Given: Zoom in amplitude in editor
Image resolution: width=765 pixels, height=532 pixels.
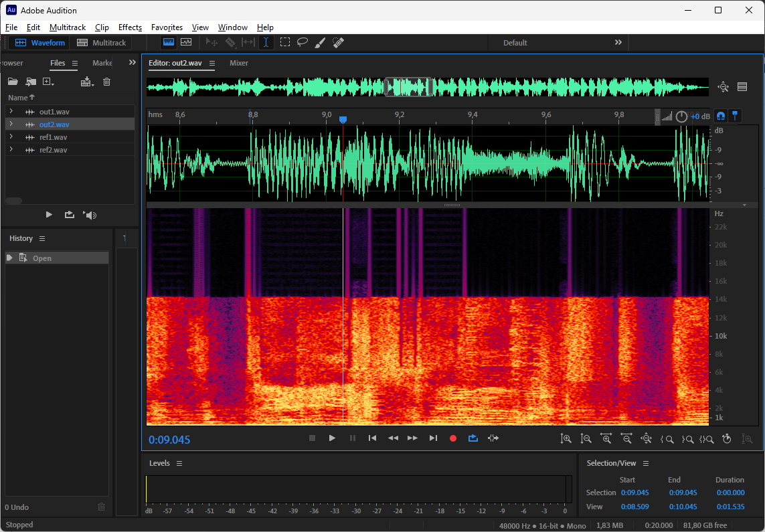Looking at the screenshot, I should click(x=566, y=439).
